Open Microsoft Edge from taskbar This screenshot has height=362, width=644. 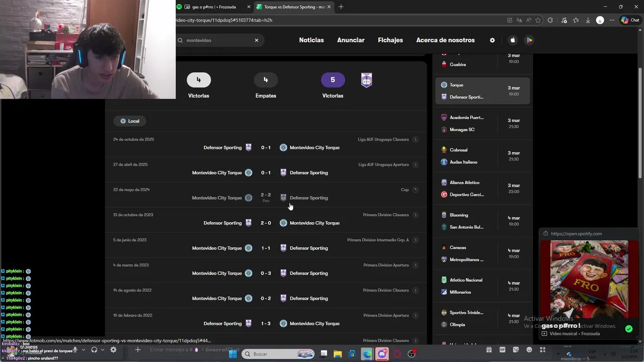tap(367, 354)
